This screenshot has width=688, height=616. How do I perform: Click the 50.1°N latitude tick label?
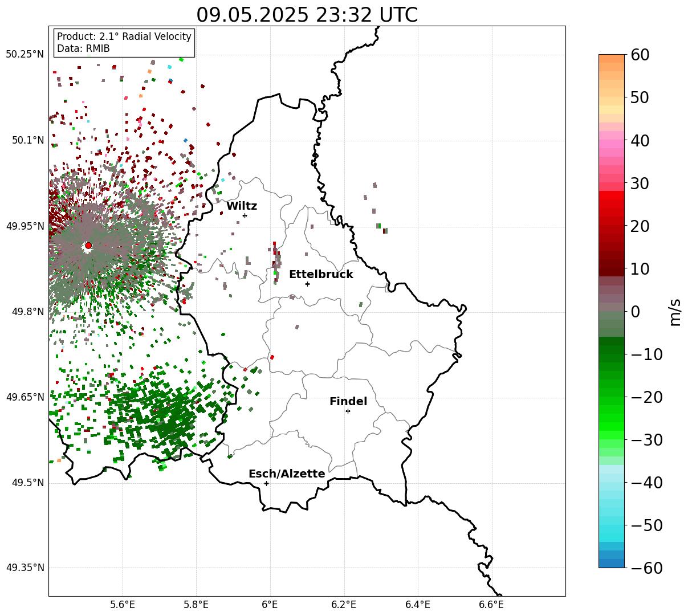click(27, 140)
